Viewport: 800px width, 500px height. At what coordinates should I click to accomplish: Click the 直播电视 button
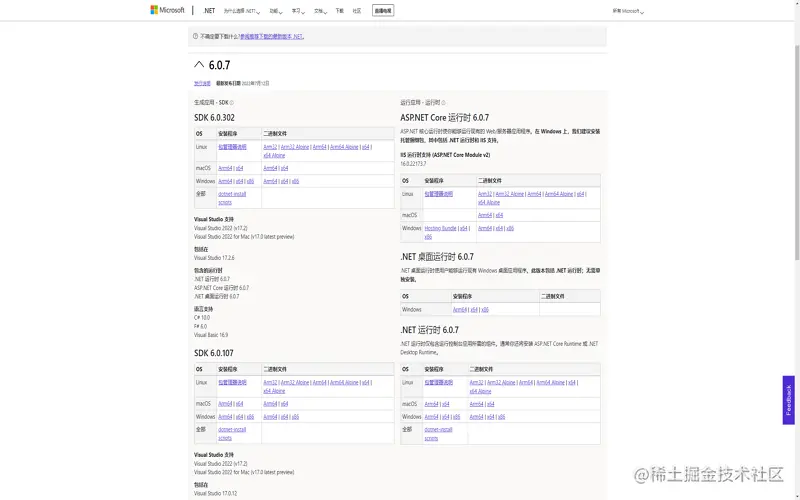(383, 11)
